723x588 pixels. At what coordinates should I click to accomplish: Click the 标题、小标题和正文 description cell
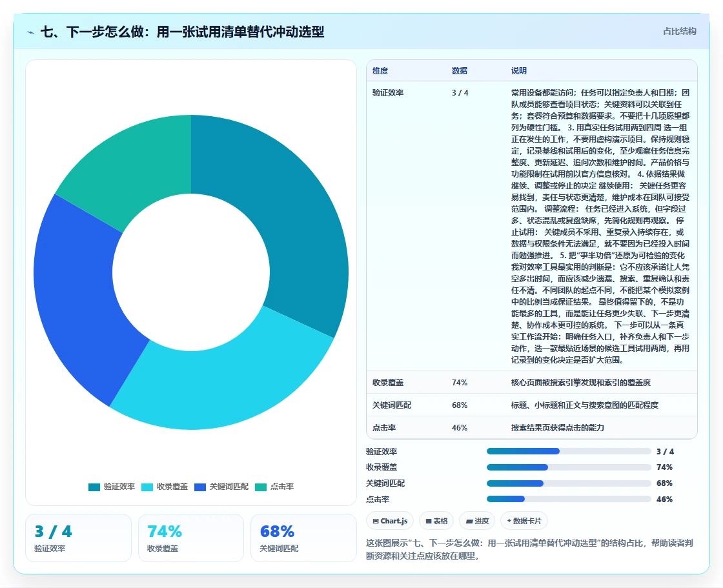[585, 405]
